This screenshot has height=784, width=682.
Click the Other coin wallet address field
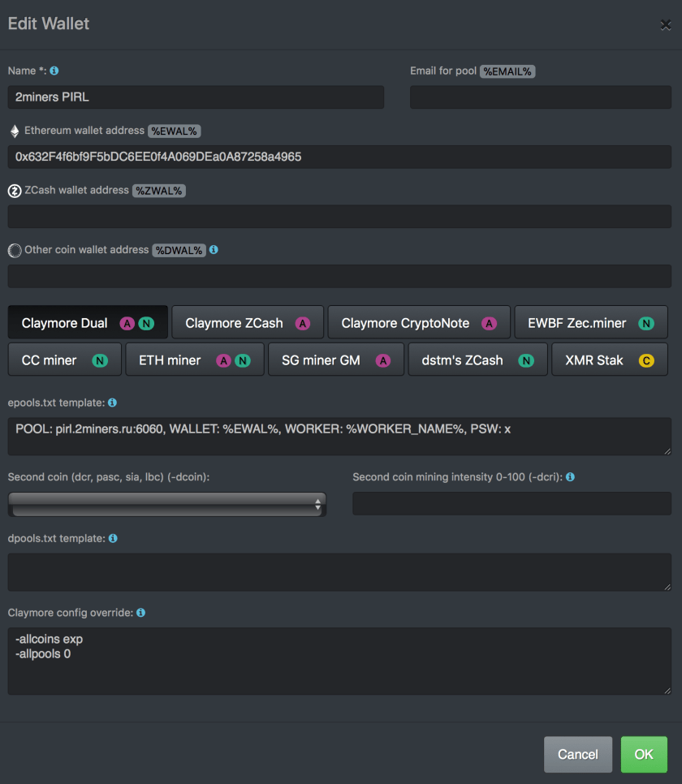tap(339, 276)
